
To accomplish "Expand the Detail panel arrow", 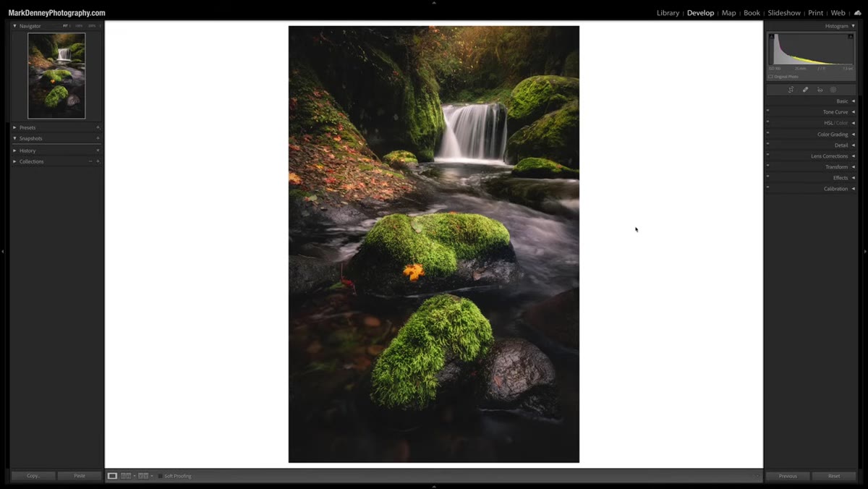I will point(854,145).
